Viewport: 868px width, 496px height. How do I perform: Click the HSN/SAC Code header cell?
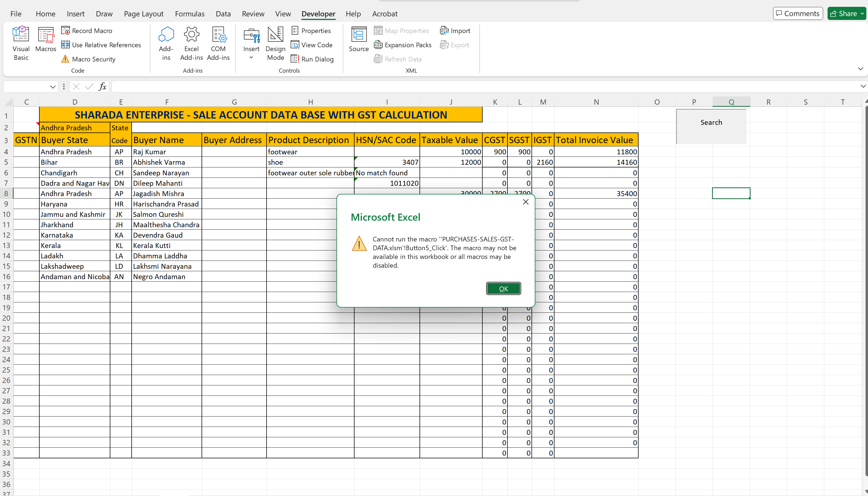387,140
